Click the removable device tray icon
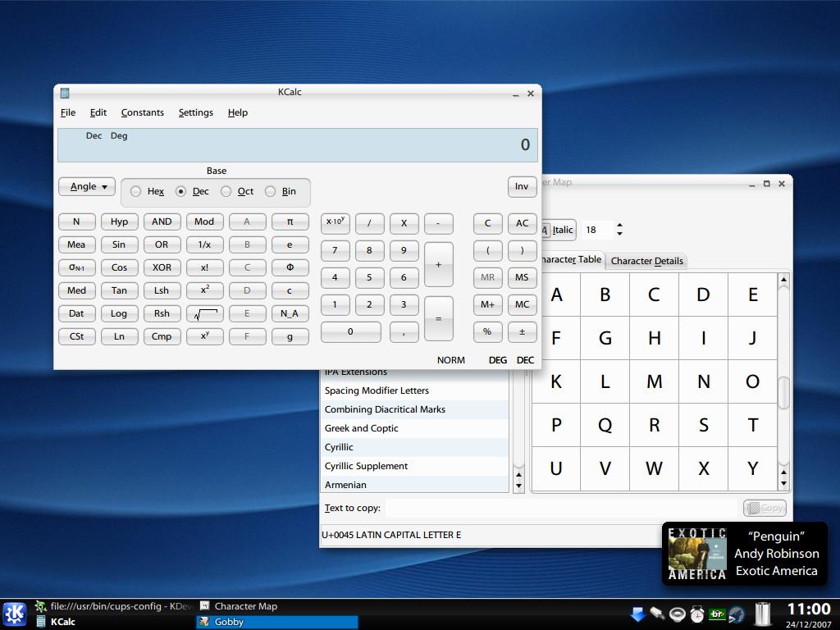The width and height of the screenshot is (840, 630). [657, 614]
